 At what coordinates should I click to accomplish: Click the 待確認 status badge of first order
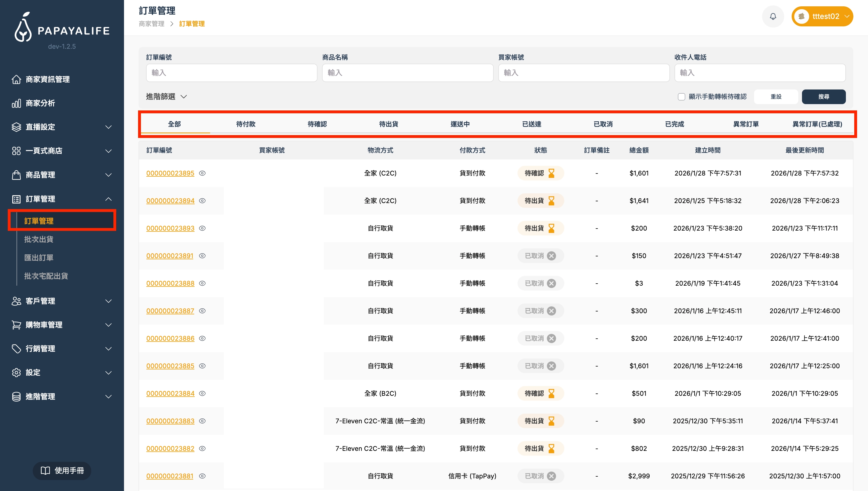pos(540,173)
